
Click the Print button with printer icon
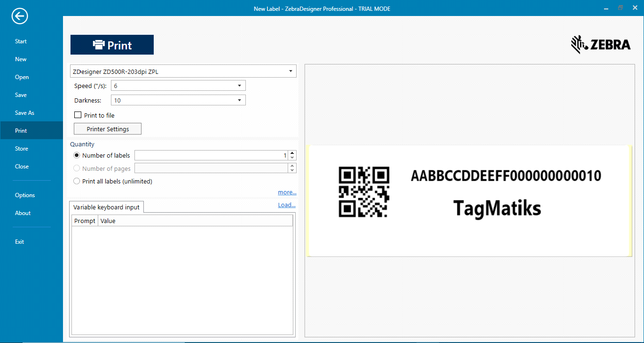point(112,45)
